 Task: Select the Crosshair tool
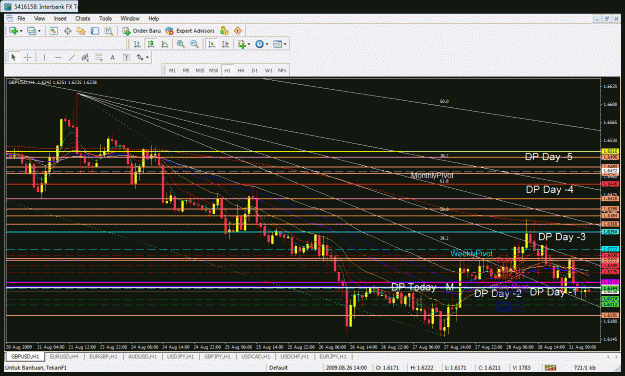click(x=28, y=57)
